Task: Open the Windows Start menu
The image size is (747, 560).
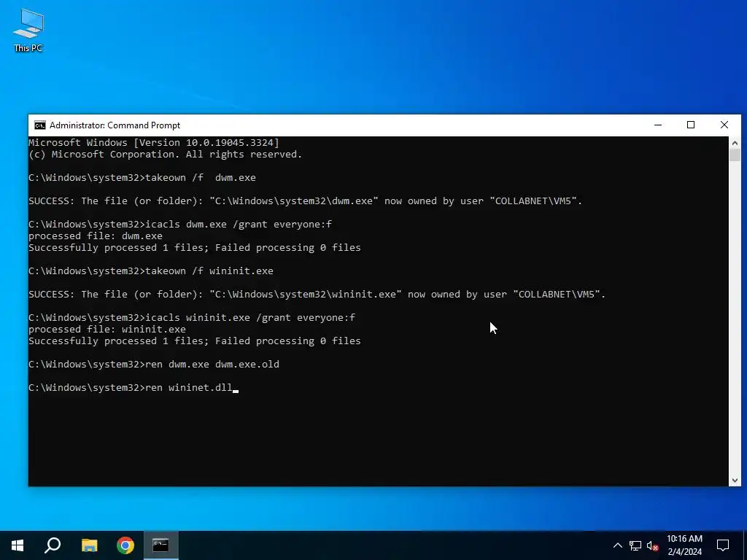Action: [x=18, y=545]
